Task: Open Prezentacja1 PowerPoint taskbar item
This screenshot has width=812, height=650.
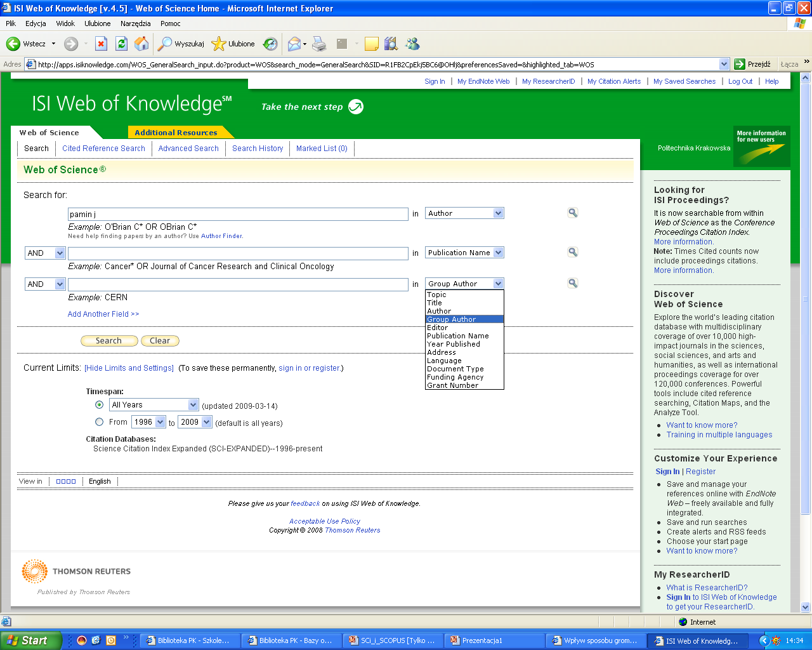Action: [495, 640]
